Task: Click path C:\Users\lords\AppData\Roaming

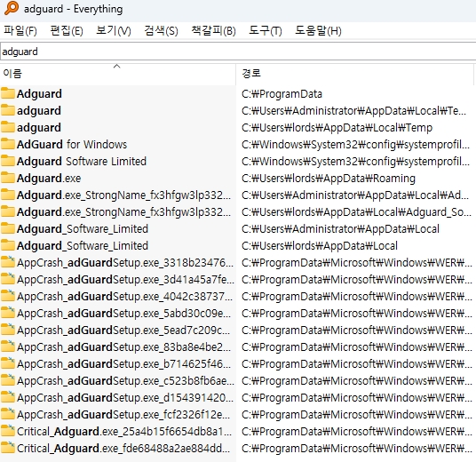Action: tap(329, 179)
